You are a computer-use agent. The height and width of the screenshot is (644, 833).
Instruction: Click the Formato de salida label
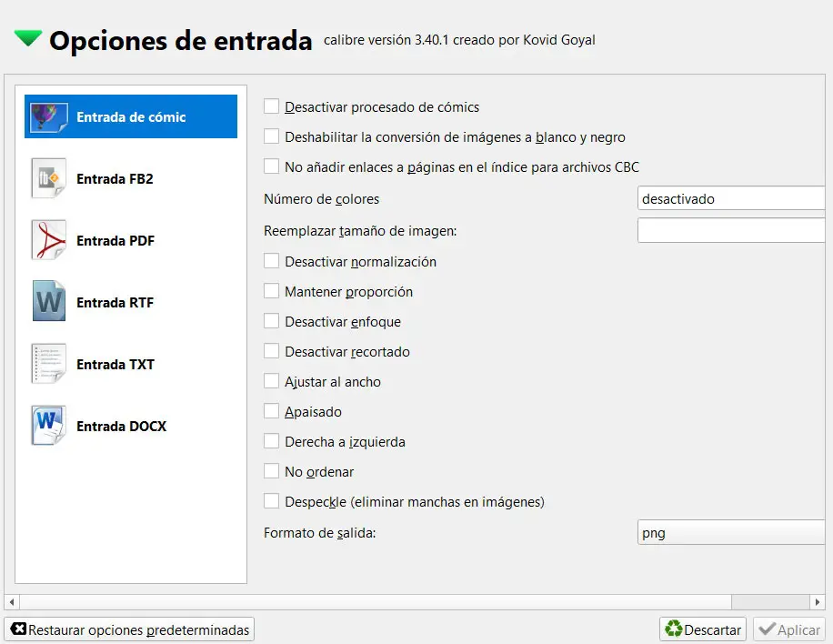coord(320,532)
